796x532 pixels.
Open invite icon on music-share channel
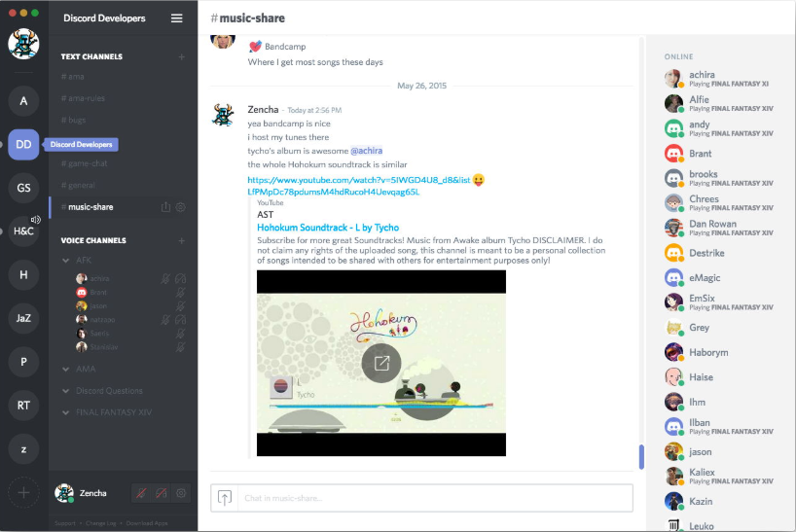tap(165, 207)
